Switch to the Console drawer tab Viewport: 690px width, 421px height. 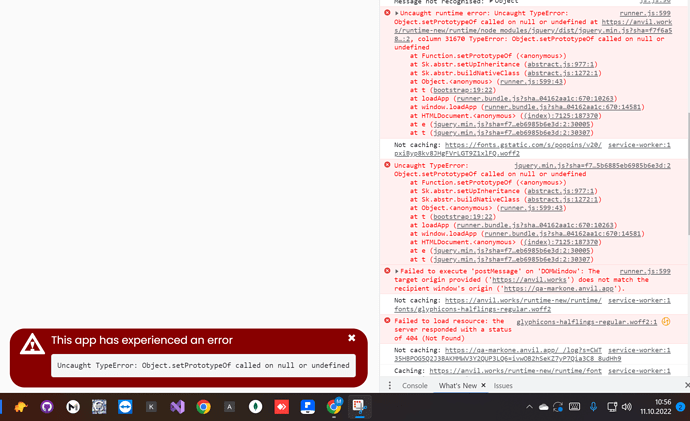click(415, 385)
